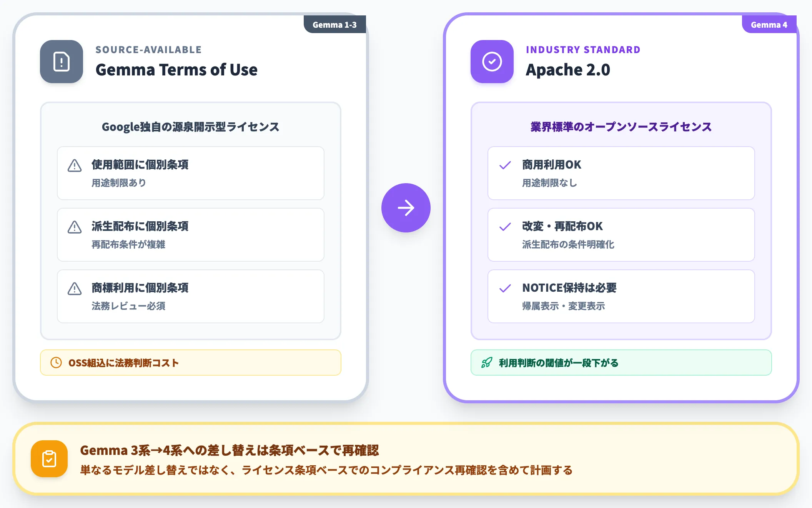Click the checkmark next to 商用利用OK
Viewport: 812px width, 508px height.
click(x=505, y=165)
